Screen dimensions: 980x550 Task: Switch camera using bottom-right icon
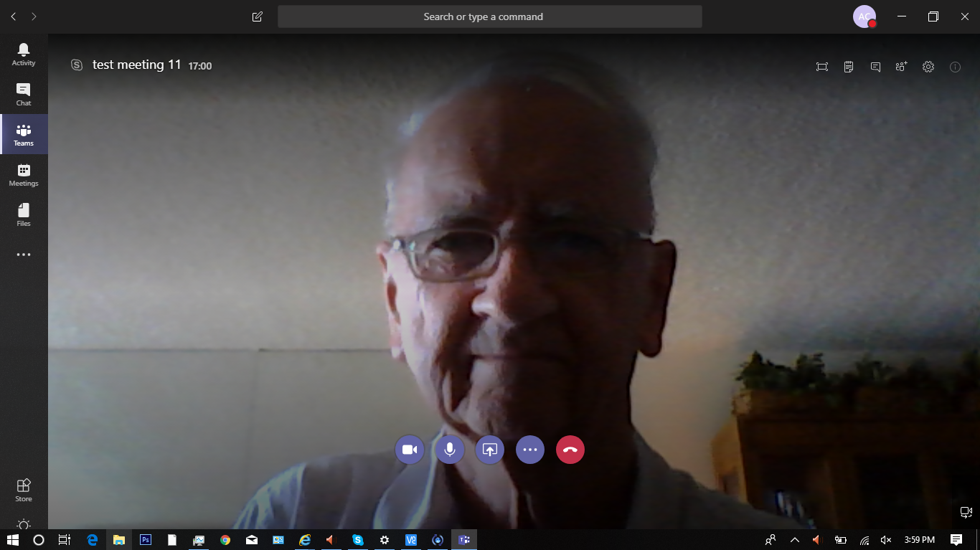tap(966, 512)
